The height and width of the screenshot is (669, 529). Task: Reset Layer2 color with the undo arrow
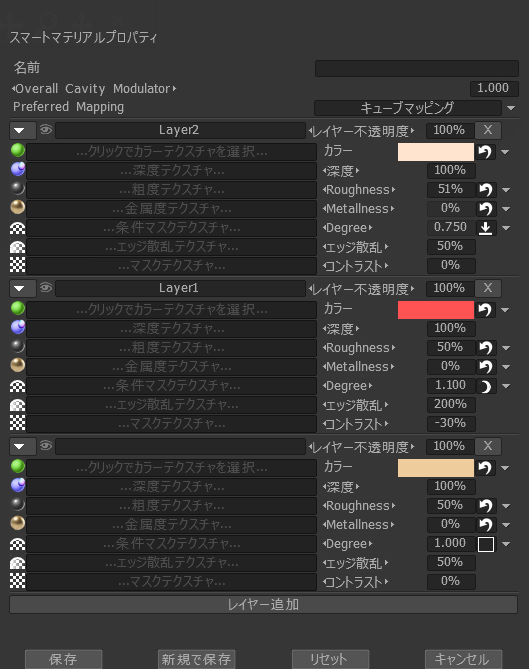(485, 151)
